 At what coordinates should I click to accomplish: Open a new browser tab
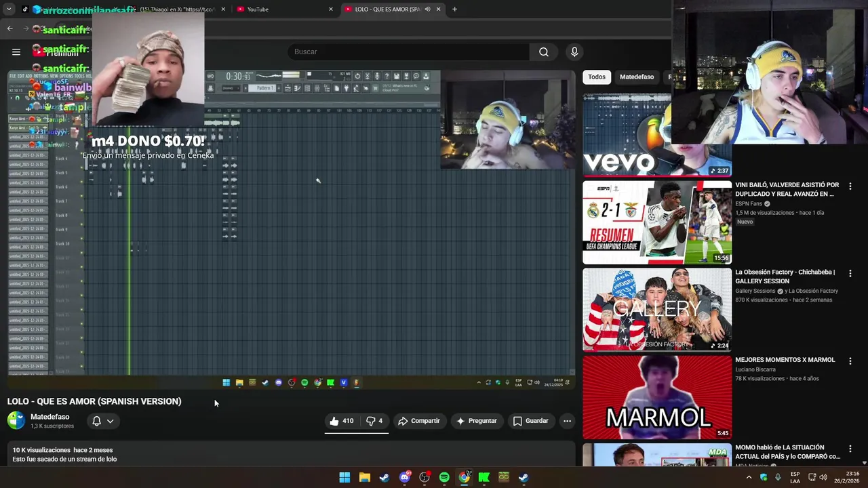coord(454,9)
